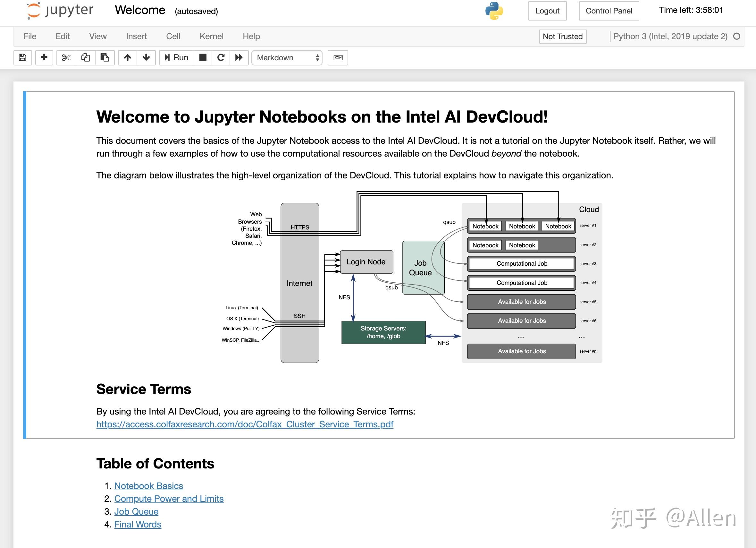The image size is (756, 548).
Task: Interrupt the kernel with the stop icon
Action: click(x=203, y=58)
